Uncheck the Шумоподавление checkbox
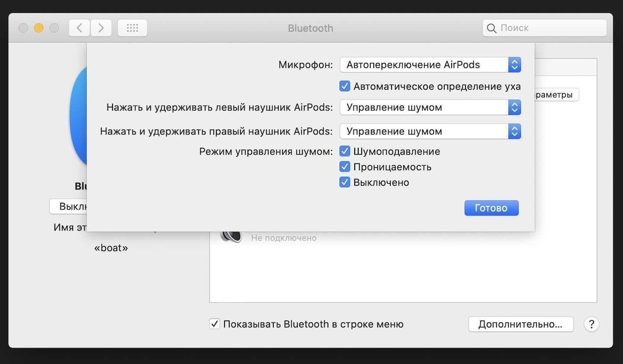 (345, 151)
